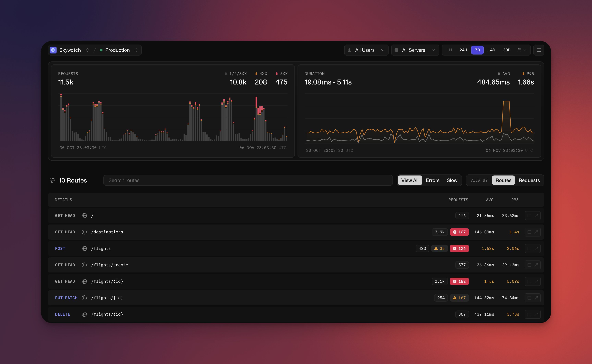Expand the All Servers dropdown
Image resolution: width=592 pixels, height=364 pixels.
415,50
